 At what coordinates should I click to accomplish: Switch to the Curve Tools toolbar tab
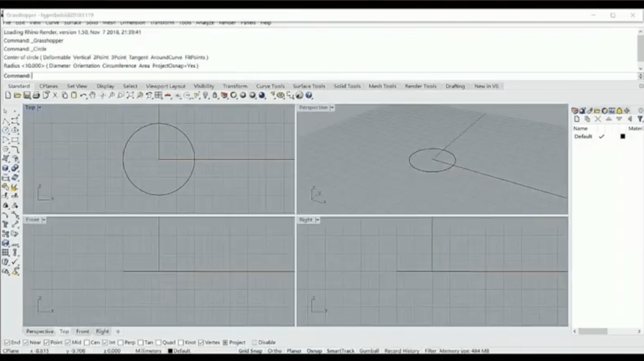coord(270,86)
